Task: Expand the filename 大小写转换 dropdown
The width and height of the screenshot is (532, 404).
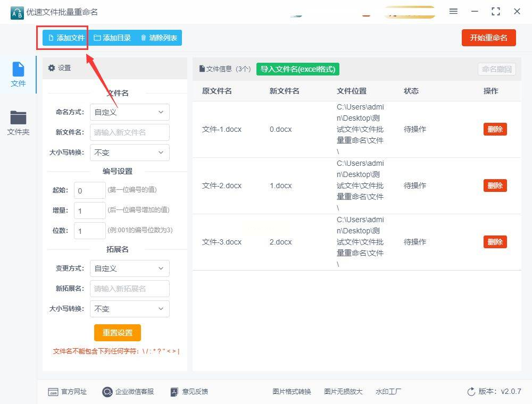Action: [x=129, y=153]
